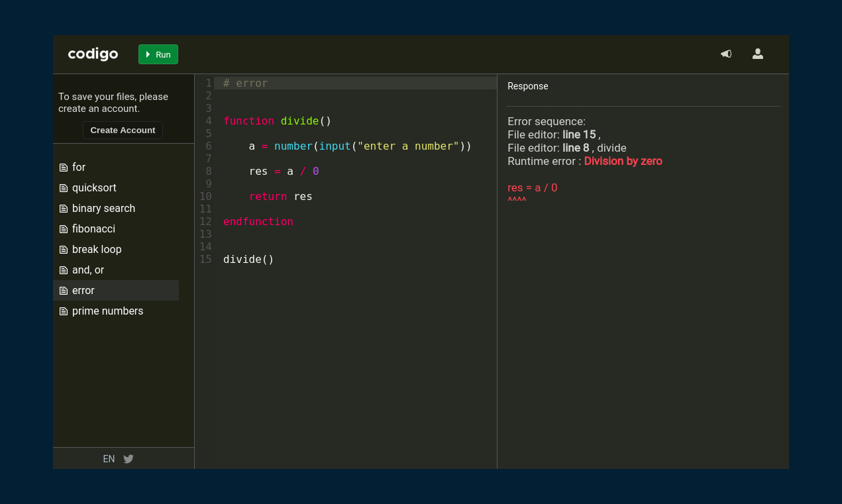Open the binary search file
Image resolution: width=842 pixels, height=504 pixels.
(x=116, y=208)
